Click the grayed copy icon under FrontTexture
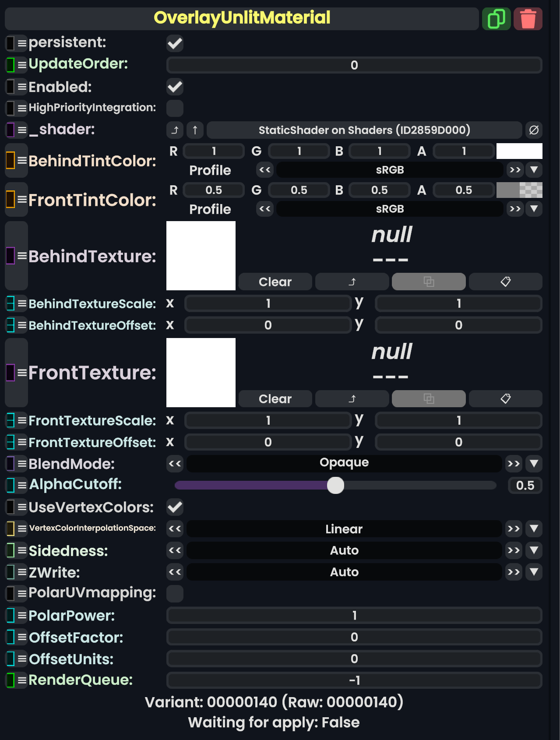560x740 pixels. (428, 398)
